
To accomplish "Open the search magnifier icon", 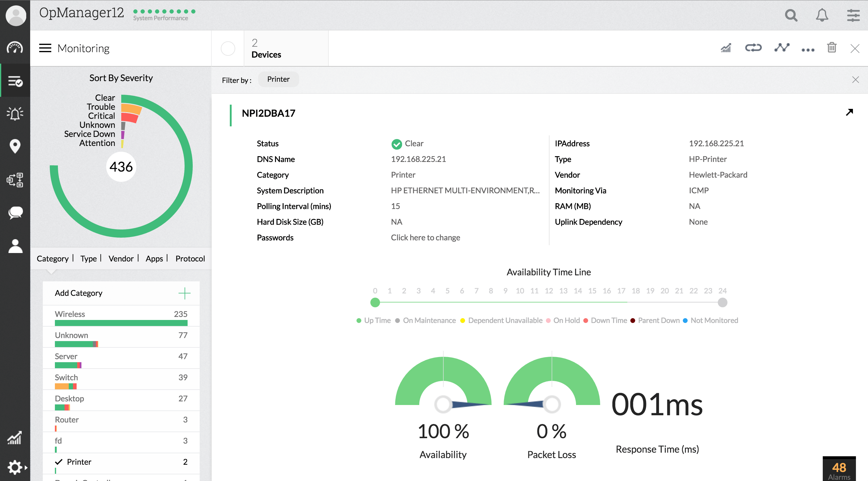I will (x=791, y=15).
